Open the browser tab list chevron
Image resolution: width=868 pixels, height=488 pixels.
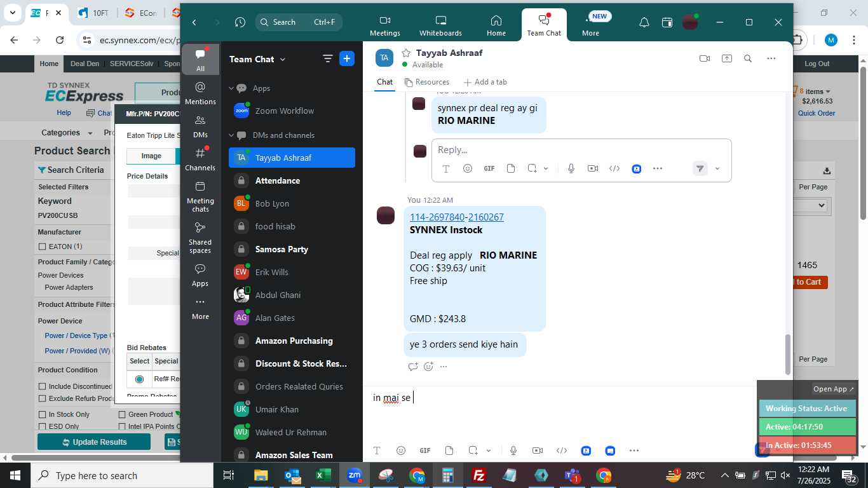(13, 13)
